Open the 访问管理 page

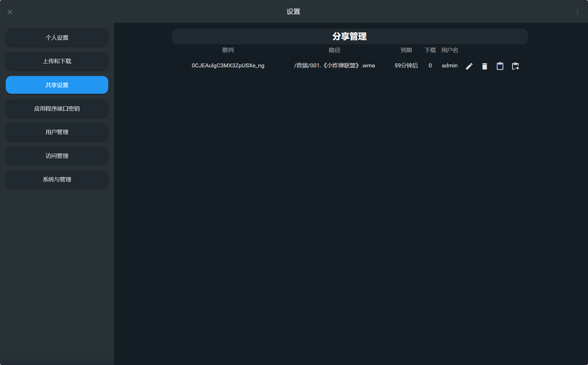57,156
